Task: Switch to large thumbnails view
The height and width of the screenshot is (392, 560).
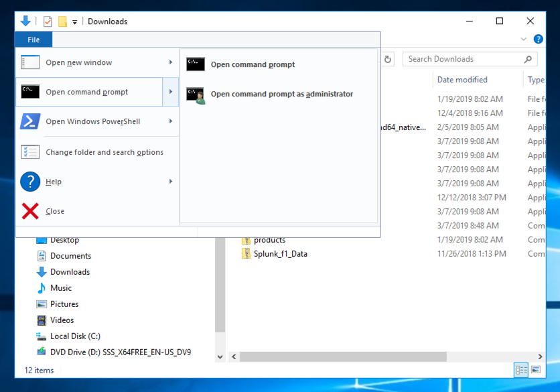Action: [536, 370]
